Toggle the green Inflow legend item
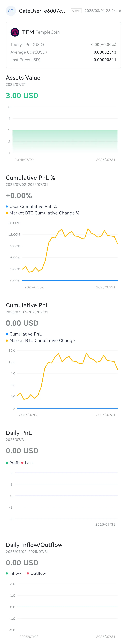This screenshot has width=127, height=644. tap(14, 573)
